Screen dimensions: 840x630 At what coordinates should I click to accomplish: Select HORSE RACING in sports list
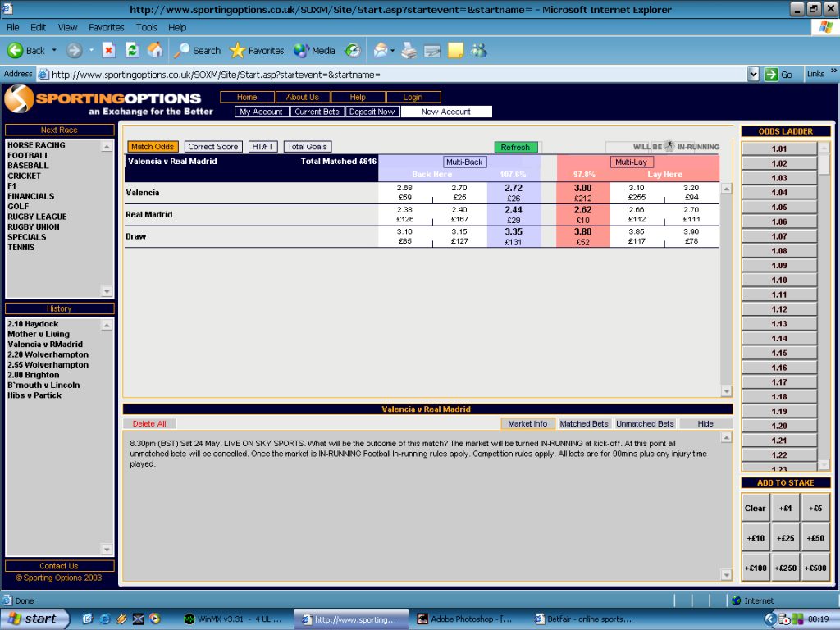36,145
